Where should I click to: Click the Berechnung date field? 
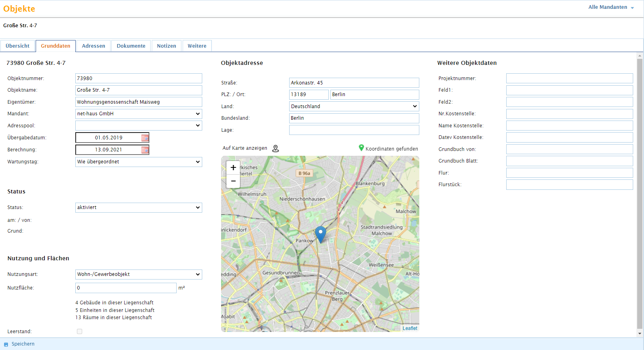(x=109, y=150)
